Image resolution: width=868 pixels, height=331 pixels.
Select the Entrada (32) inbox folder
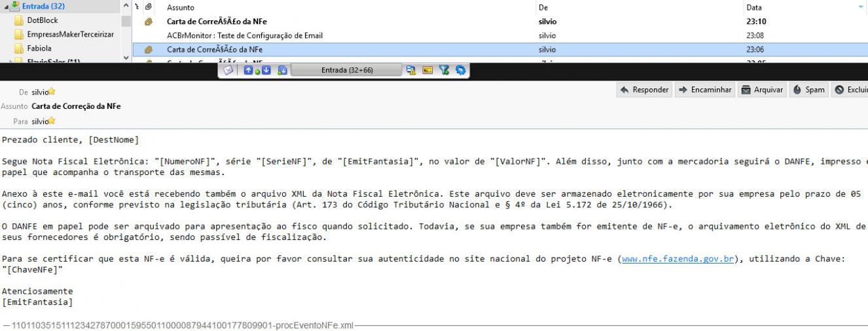(x=44, y=7)
